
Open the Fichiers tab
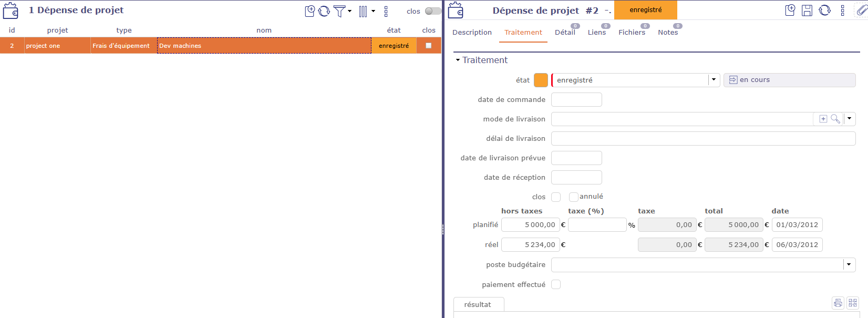click(x=632, y=33)
